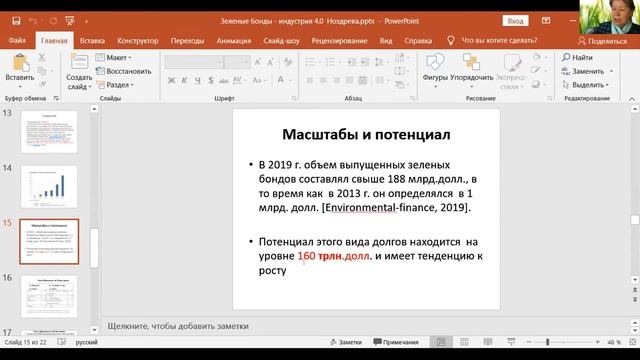Create a new slide with Создать слайд
This screenshot has width=640, height=360.
[x=79, y=72]
